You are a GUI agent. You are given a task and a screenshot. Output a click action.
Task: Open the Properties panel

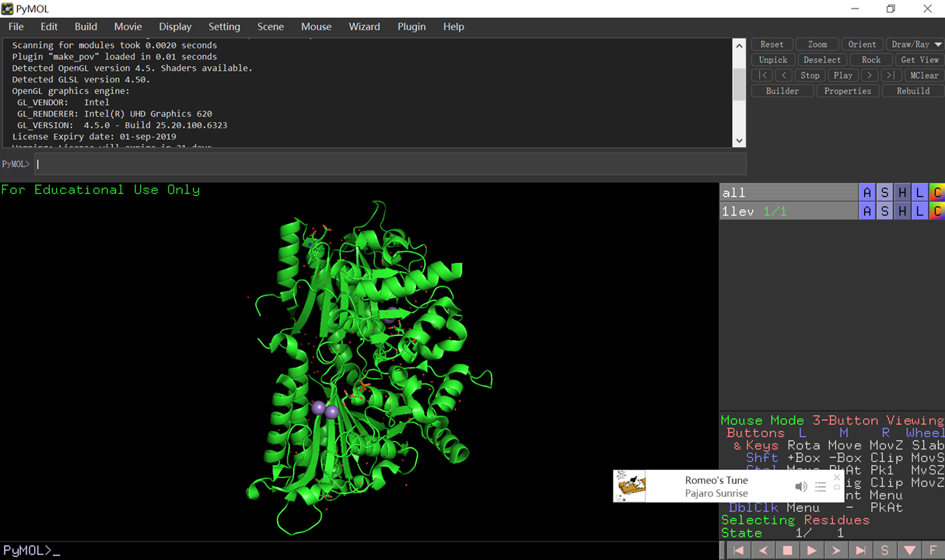pos(848,91)
